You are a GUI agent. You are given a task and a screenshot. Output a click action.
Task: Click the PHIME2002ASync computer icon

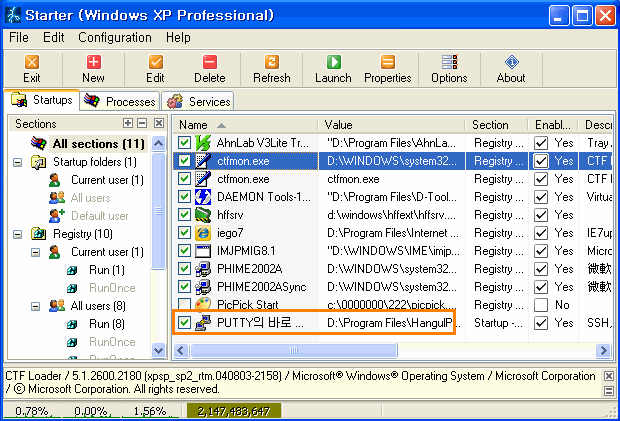click(x=203, y=287)
